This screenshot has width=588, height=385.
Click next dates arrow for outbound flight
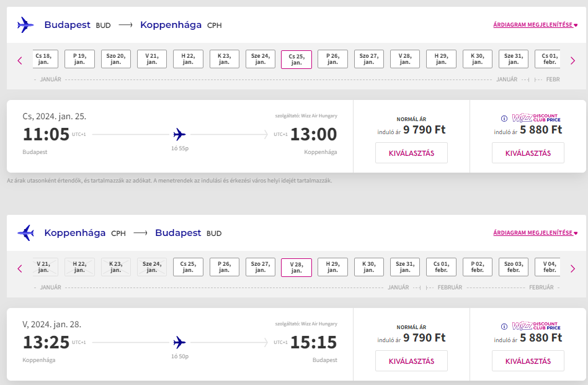click(572, 60)
